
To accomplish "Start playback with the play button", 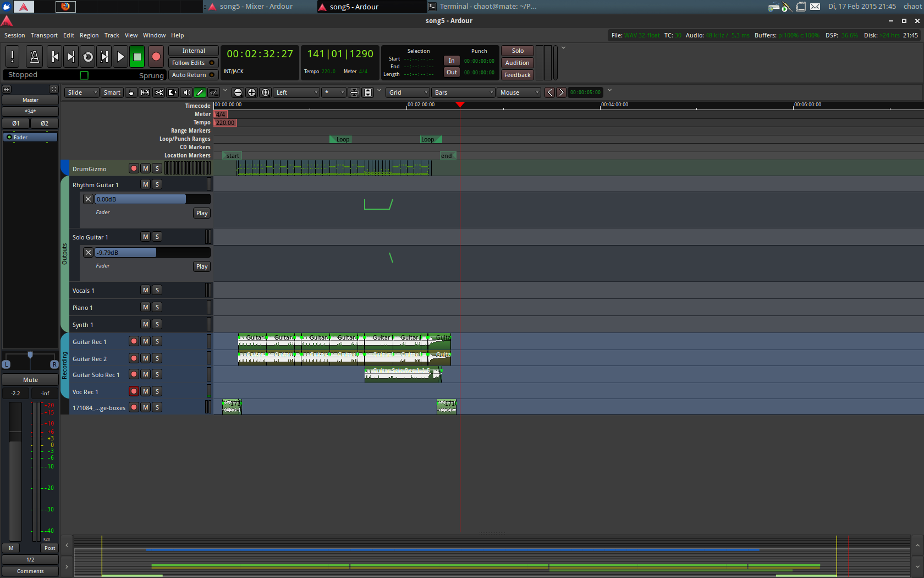I will (x=120, y=57).
